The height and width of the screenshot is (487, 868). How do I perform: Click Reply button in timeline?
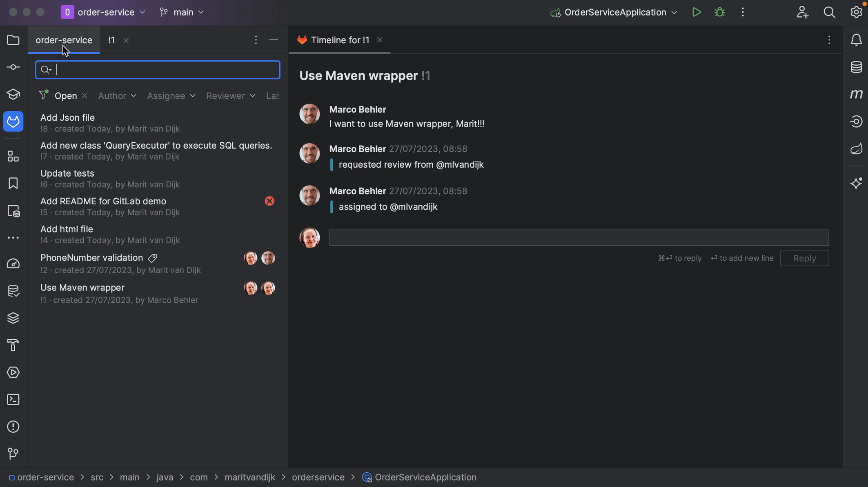pyautogui.click(x=804, y=258)
